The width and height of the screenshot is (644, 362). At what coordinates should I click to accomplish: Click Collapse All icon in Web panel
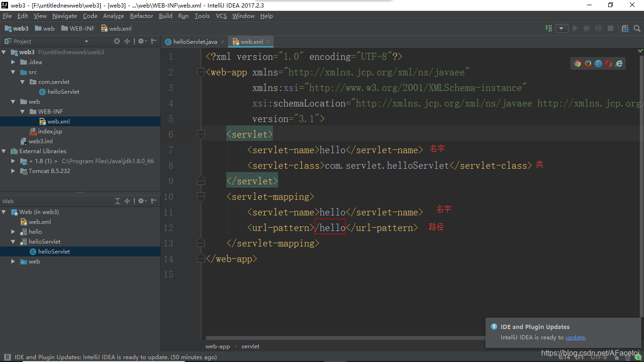coord(127,201)
